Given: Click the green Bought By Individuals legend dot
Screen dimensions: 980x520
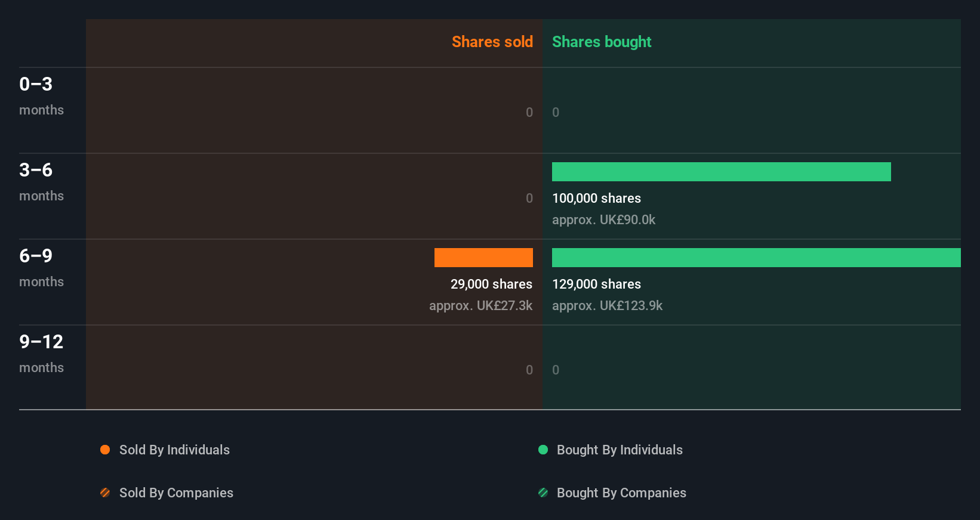Looking at the screenshot, I should pyautogui.click(x=543, y=450).
